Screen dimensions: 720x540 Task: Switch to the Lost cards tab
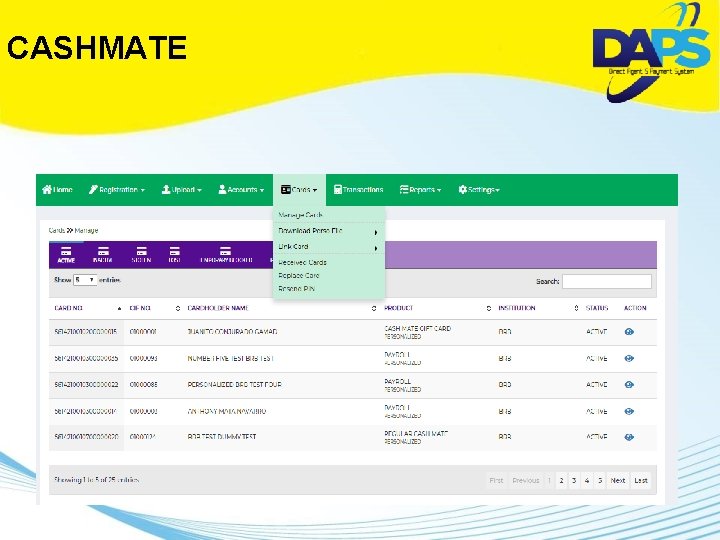coord(174,255)
